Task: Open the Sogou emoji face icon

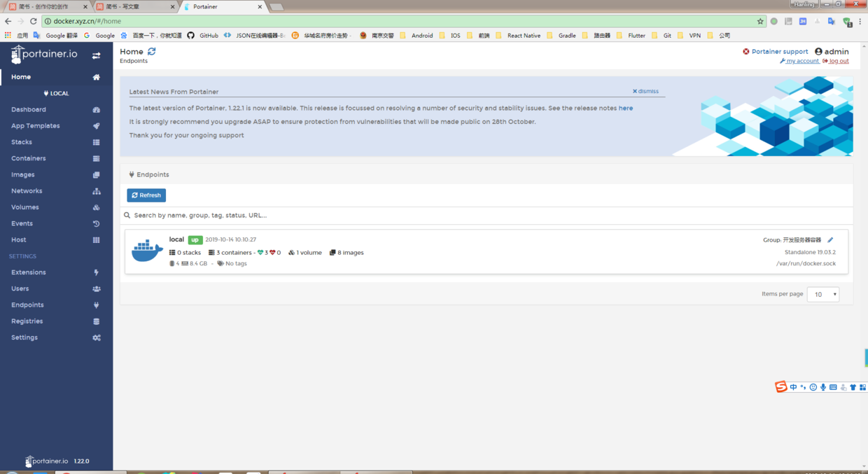Action: click(x=813, y=387)
